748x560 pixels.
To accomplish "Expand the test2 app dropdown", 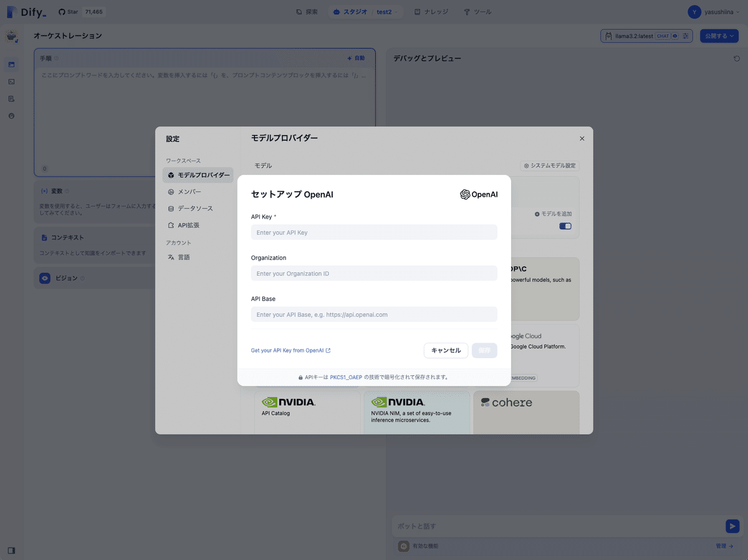I will (388, 12).
